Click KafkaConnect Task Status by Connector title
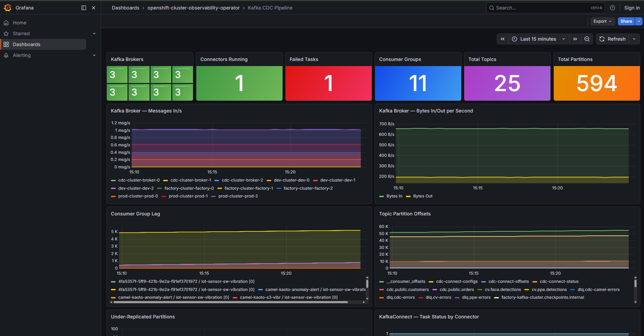 [x=429, y=317]
